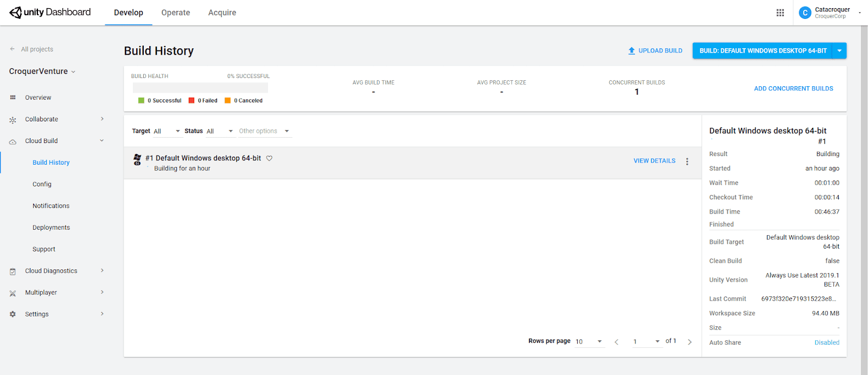Click ADD CONCURRENT BUILDS
Image resolution: width=868 pixels, height=375 pixels.
pos(794,88)
